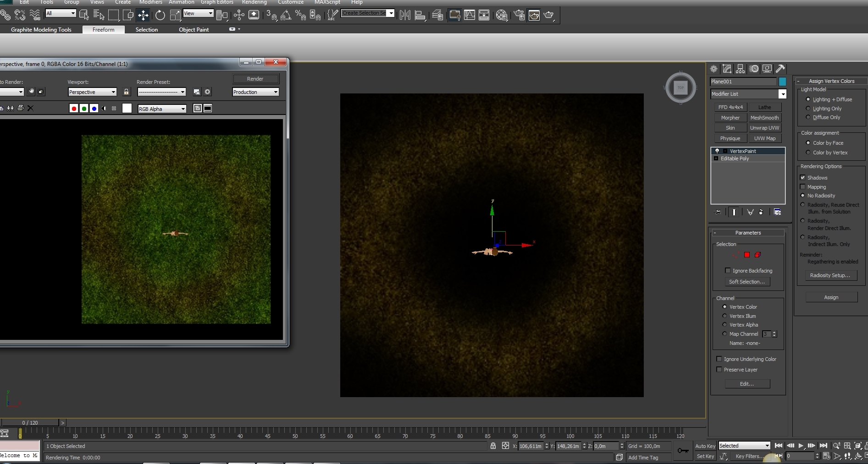Viewport: 868px width, 464px height.
Task: Toggle the 3D Snaps tool
Action: click(271, 15)
